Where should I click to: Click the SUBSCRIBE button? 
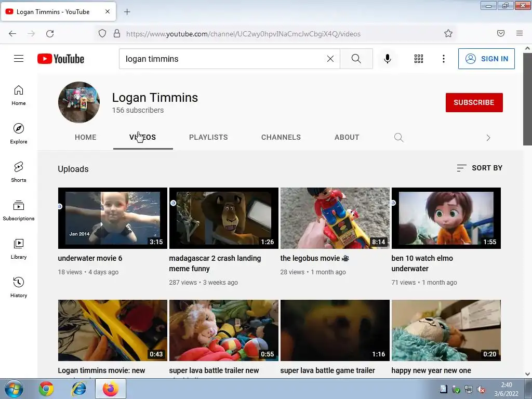(474, 102)
